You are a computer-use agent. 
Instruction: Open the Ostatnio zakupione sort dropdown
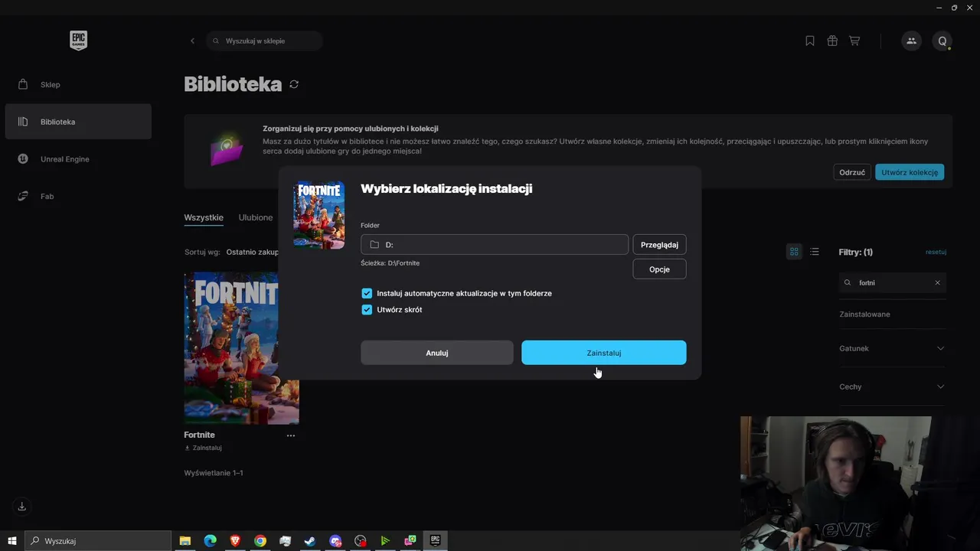(x=253, y=252)
